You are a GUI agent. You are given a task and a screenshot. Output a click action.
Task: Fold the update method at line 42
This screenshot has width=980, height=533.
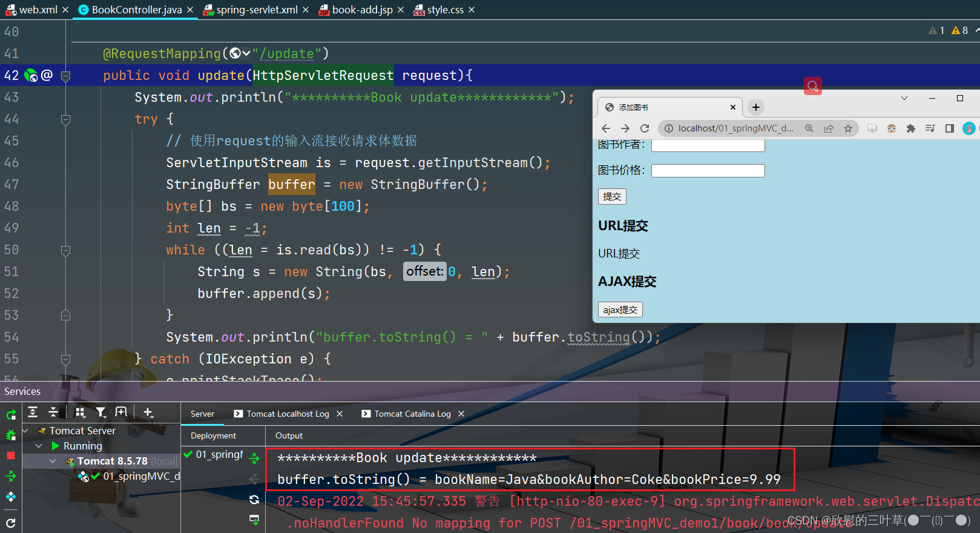66,76
